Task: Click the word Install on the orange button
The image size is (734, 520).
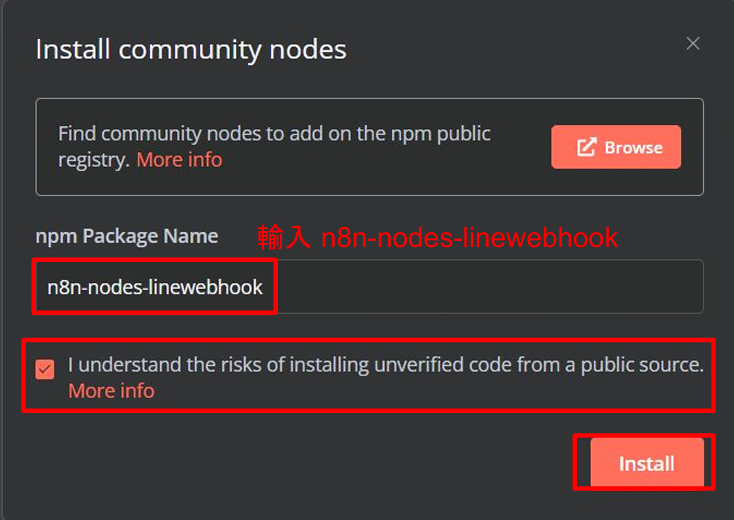Action: (x=647, y=464)
